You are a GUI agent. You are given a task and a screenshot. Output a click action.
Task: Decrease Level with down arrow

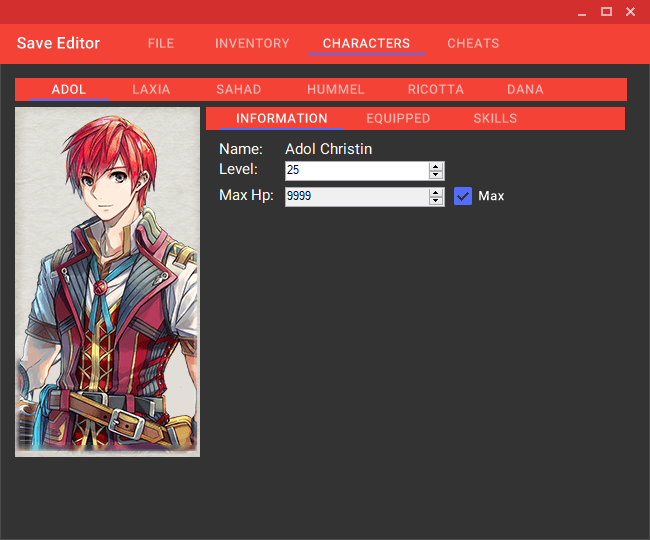point(436,175)
